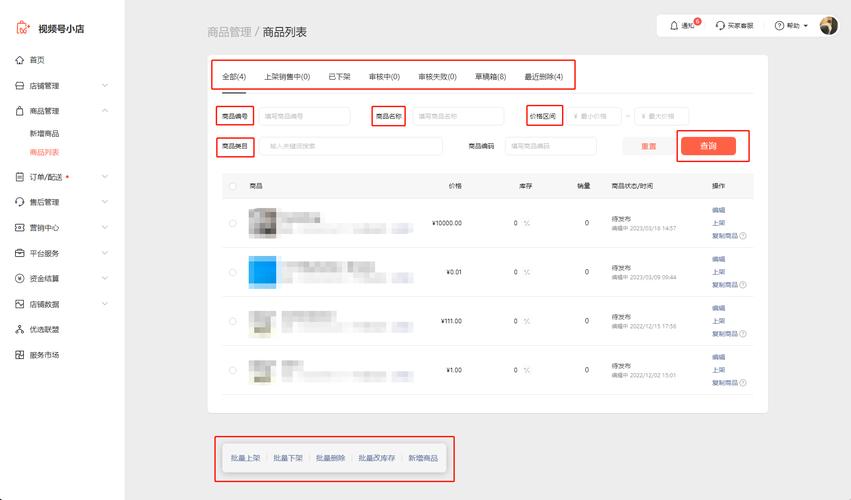Switch to the 最近删除(4) tab
Image resolution: width=851 pixels, height=500 pixels.
pyautogui.click(x=543, y=77)
